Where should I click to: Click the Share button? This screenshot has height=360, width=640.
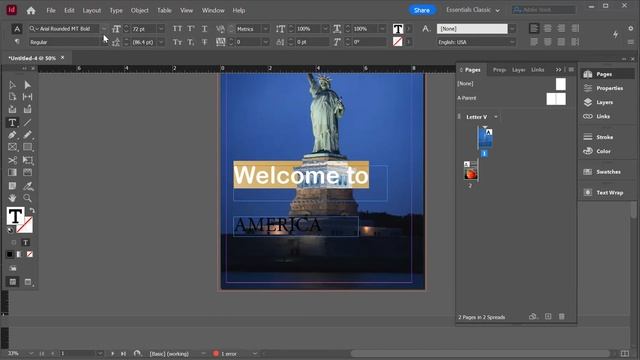click(x=422, y=10)
